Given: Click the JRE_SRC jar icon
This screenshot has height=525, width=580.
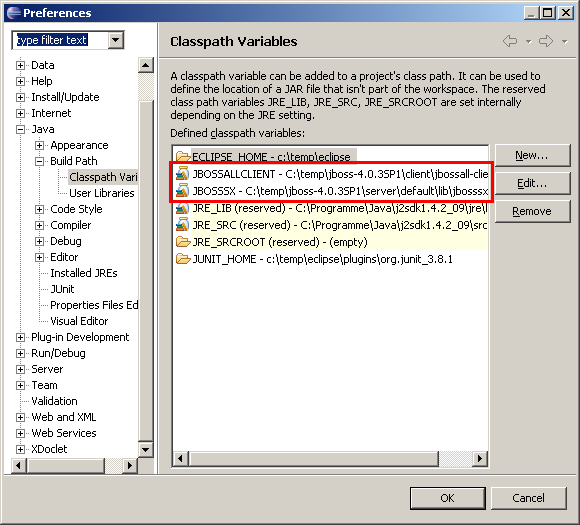Looking at the screenshot, I should click(182, 225).
